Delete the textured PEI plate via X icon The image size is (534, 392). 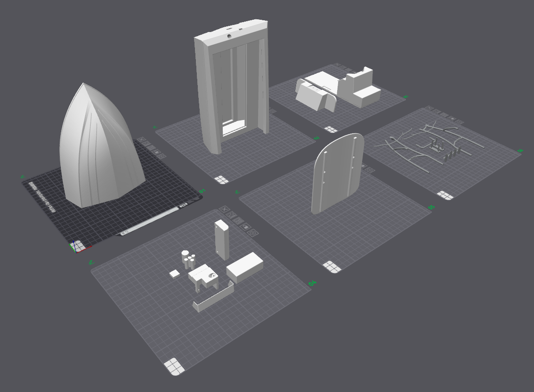coord(141,139)
